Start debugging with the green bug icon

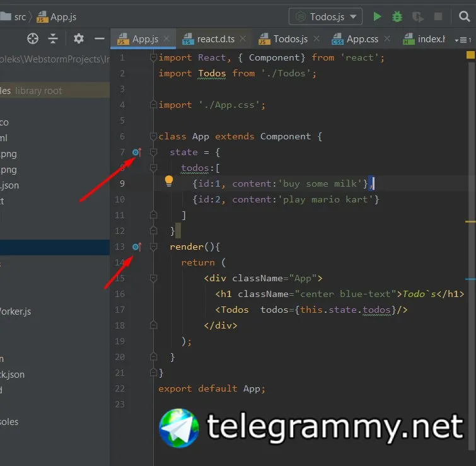click(397, 16)
